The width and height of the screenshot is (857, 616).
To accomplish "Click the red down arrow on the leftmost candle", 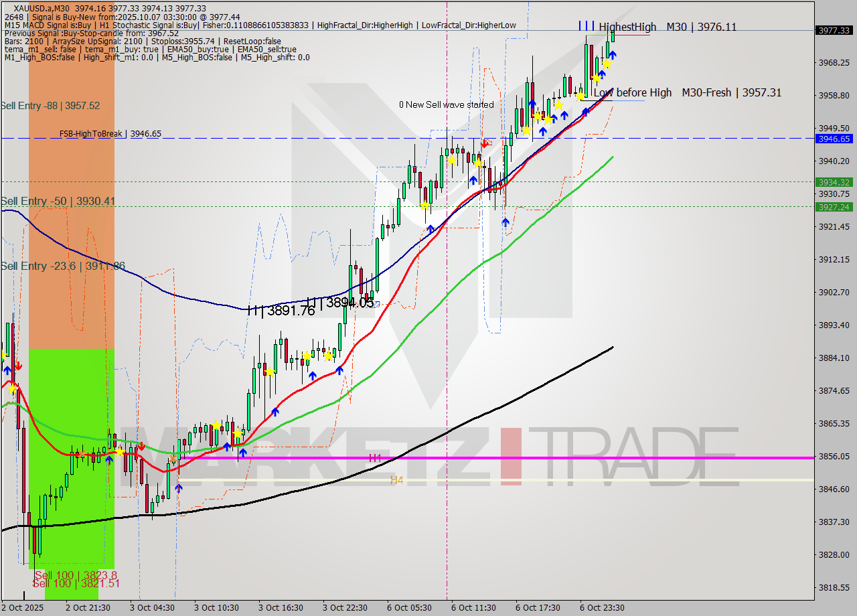I will pos(19,366).
